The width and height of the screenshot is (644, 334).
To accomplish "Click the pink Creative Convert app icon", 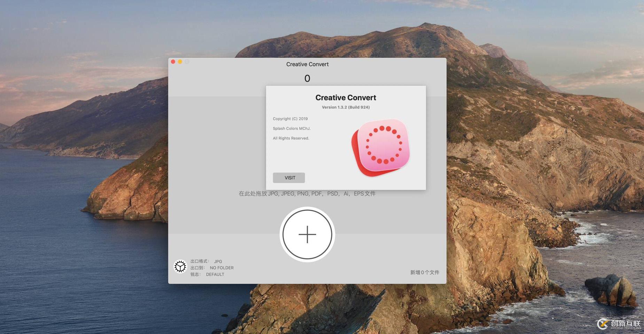I will click(381, 148).
